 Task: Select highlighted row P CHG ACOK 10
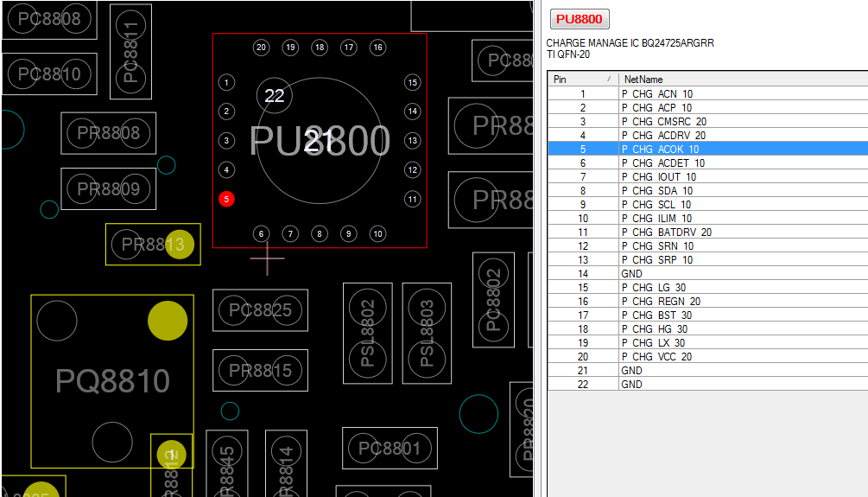click(x=708, y=149)
